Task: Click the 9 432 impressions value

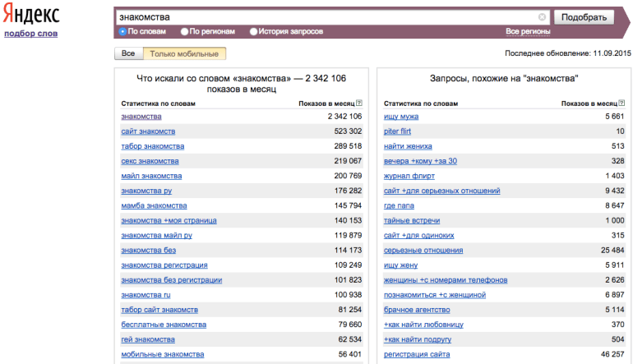Action: pos(614,191)
